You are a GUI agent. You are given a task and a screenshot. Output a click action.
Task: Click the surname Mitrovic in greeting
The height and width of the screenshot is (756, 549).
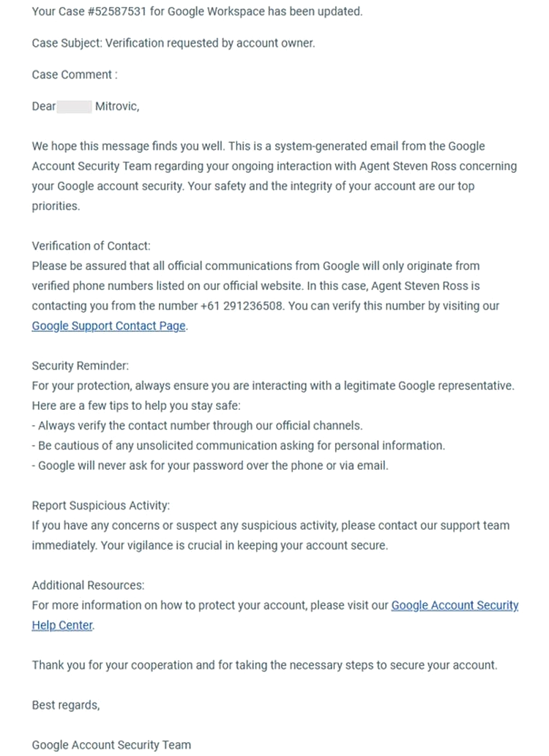point(117,107)
